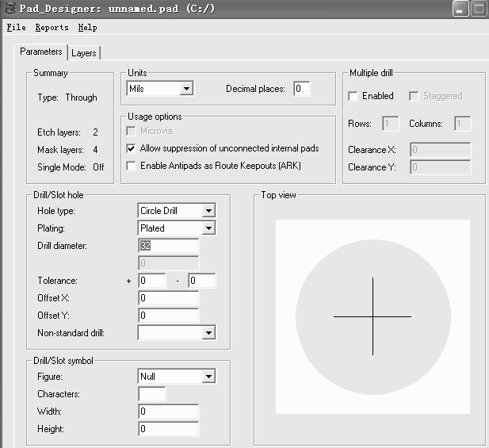
Task: Click the pad preview in Top view
Action: pyautogui.click(x=372, y=316)
